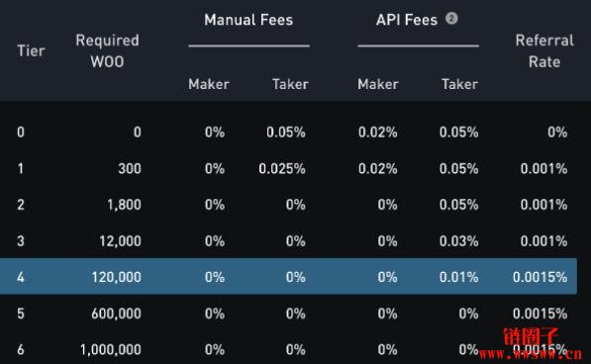Screen dimensions: 591x364
Task: Click Maker header under API Fees
Action: point(378,84)
